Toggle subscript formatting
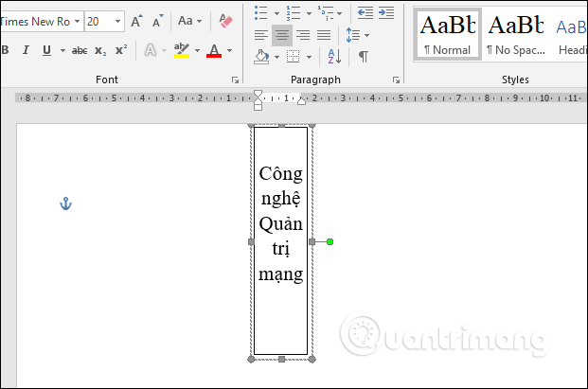This screenshot has height=389, width=588. 100,50
